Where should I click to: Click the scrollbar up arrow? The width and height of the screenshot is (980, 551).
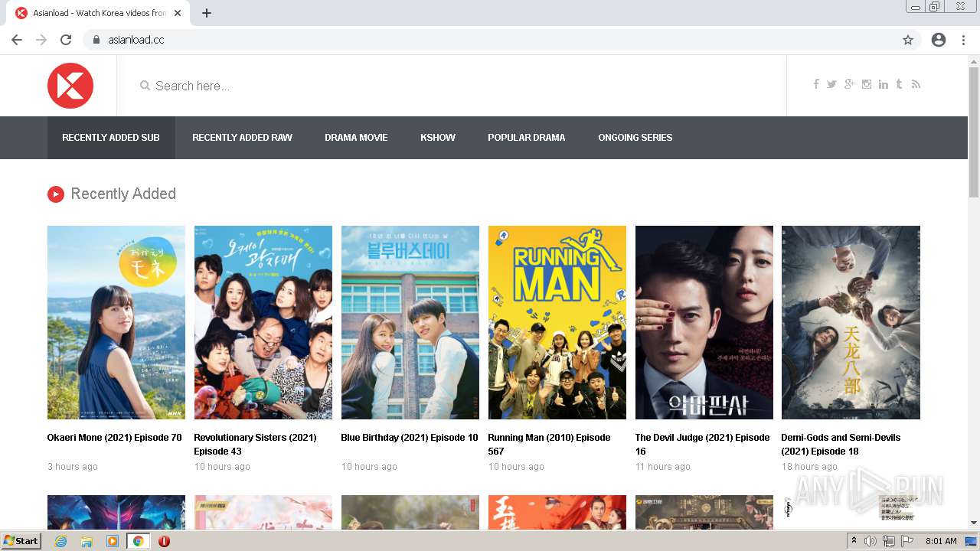(974, 60)
